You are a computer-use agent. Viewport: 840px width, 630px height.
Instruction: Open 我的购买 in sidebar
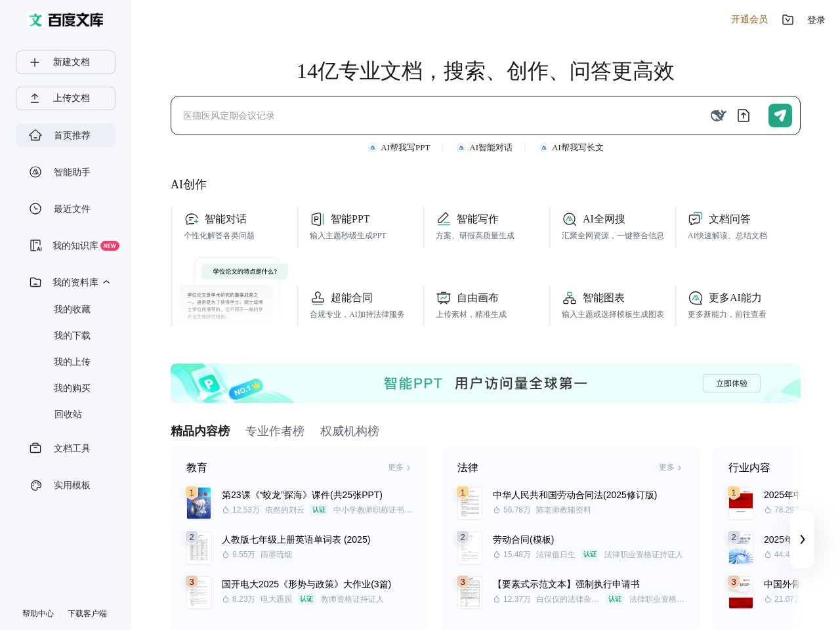pos(72,388)
